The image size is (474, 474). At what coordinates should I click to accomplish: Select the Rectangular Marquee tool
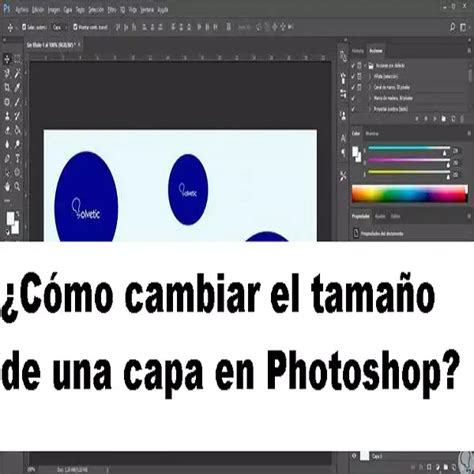(x=17, y=59)
